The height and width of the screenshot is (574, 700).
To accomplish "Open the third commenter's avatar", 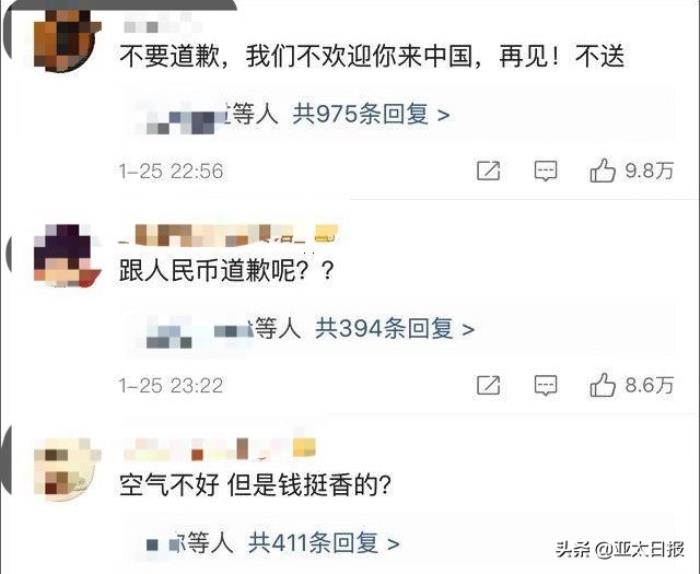I will [67, 470].
